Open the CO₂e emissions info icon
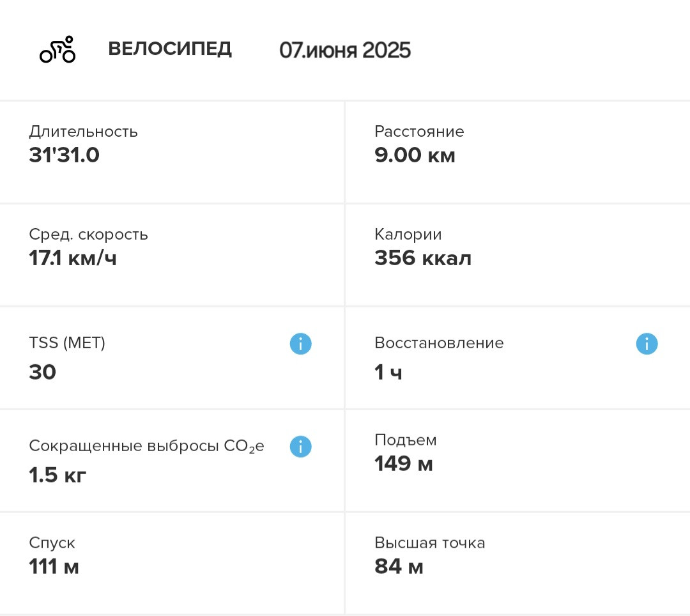 point(300,447)
